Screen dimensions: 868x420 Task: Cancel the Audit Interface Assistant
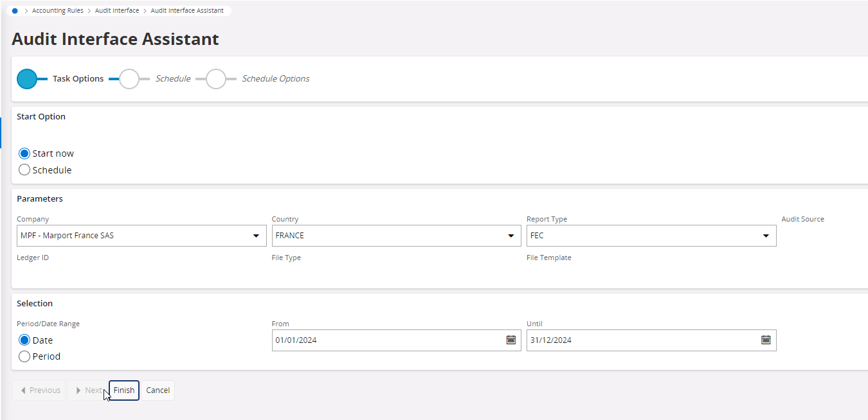point(158,390)
